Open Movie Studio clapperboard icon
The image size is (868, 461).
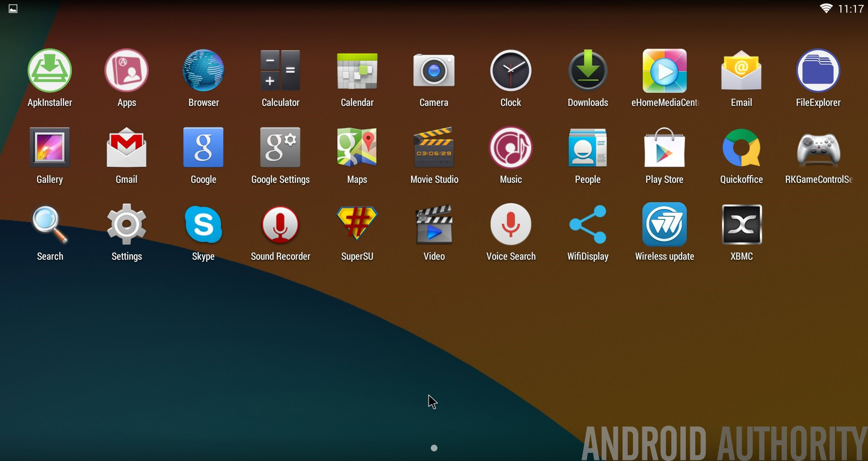coord(434,147)
